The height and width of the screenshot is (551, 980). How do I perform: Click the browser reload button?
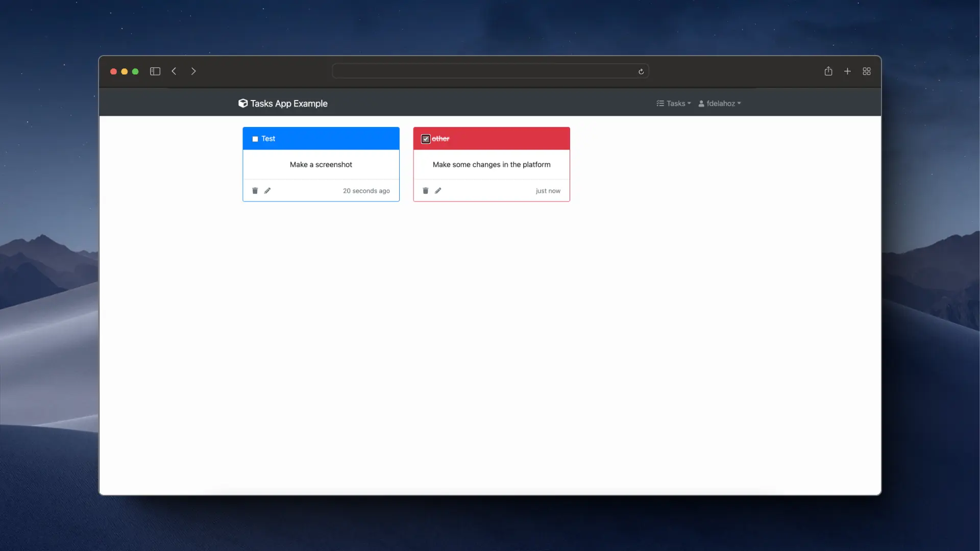point(640,71)
